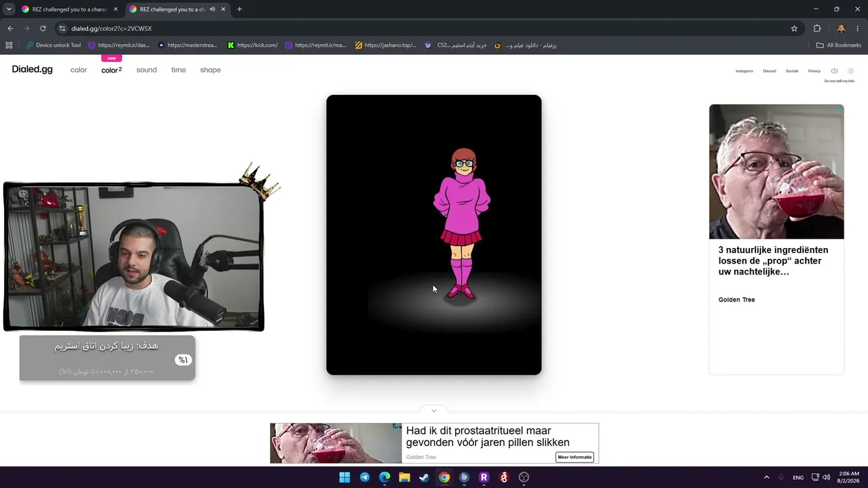Open Telegram from the taskbar
This screenshot has width=868, height=488.
(365, 477)
